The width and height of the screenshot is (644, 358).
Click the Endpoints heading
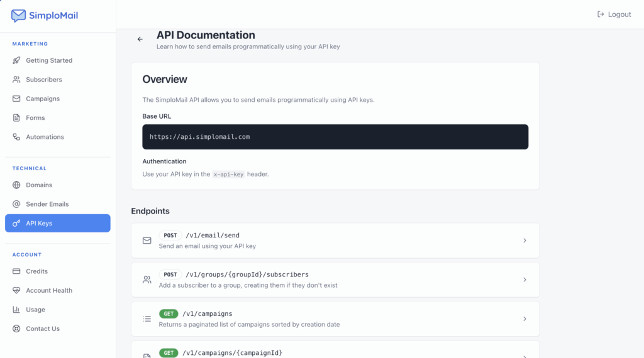[150, 211]
